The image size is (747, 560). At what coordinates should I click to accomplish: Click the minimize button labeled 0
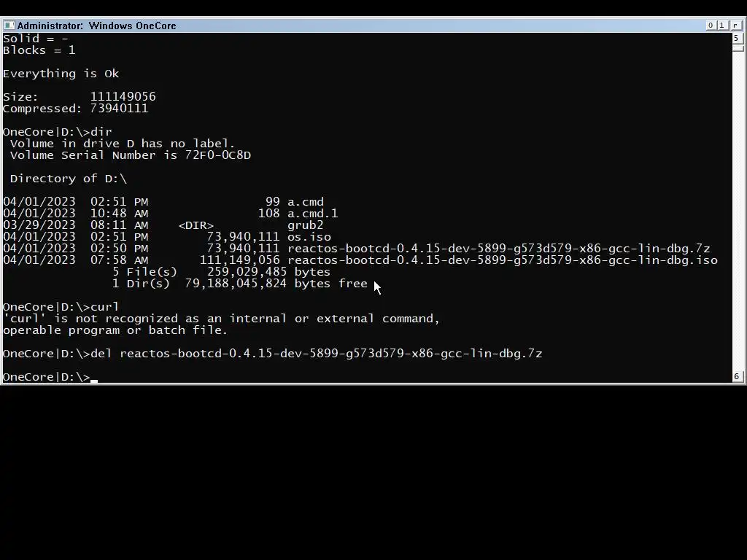pyautogui.click(x=711, y=26)
